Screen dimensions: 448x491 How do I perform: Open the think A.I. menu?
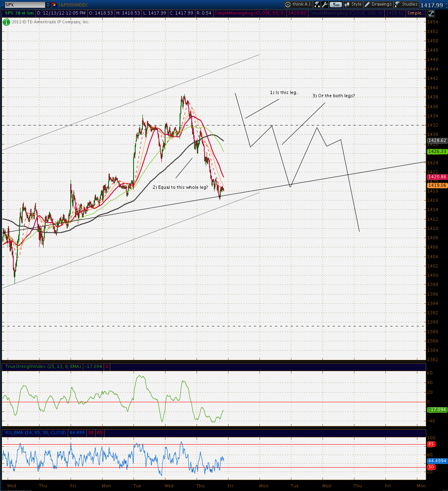click(298, 4)
